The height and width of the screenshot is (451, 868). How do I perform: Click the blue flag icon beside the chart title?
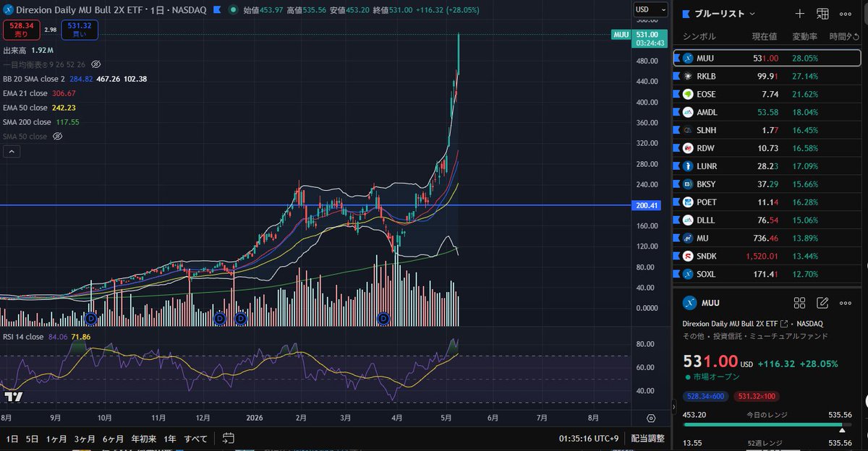216,10
